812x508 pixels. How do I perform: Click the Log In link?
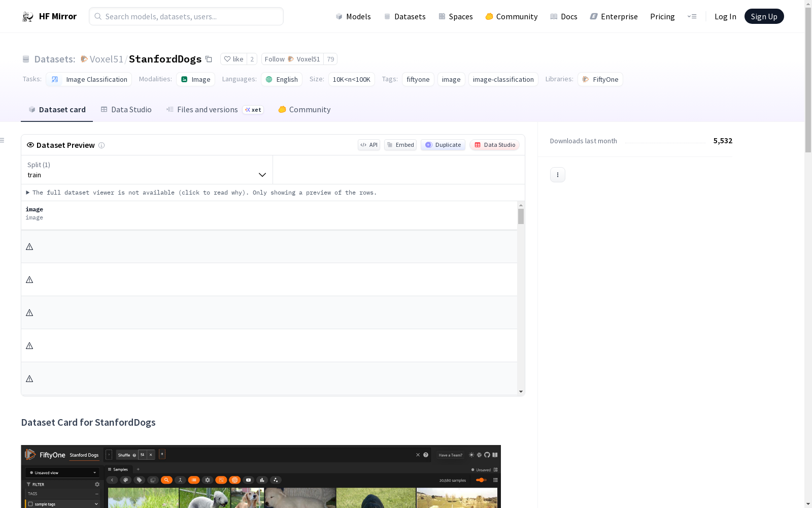pyautogui.click(x=725, y=16)
